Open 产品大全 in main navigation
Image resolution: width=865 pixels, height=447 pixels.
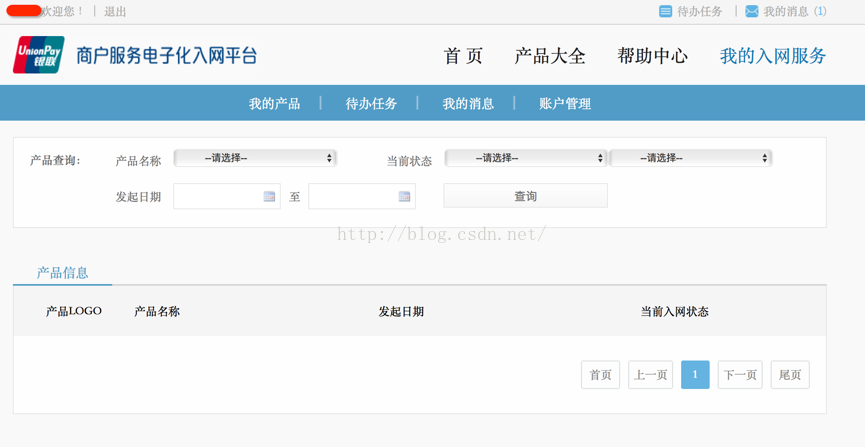549,56
